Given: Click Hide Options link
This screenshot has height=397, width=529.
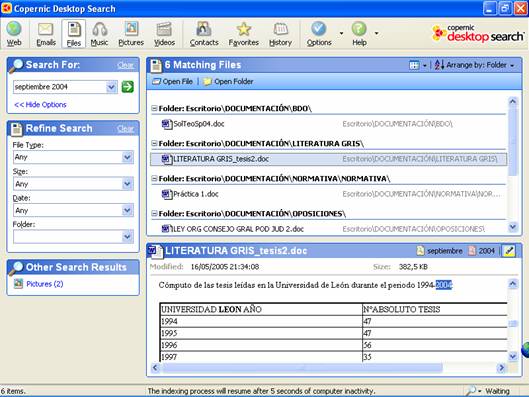Looking at the screenshot, I should (40, 105).
